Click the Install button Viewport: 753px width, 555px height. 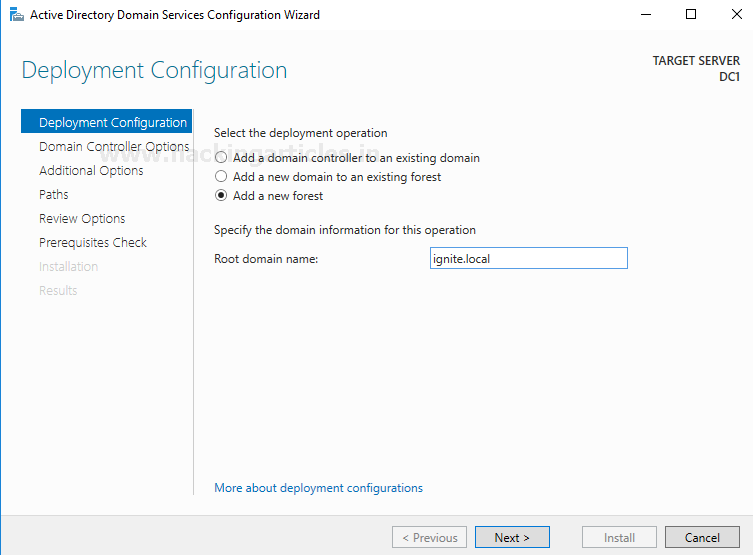[x=619, y=537]
